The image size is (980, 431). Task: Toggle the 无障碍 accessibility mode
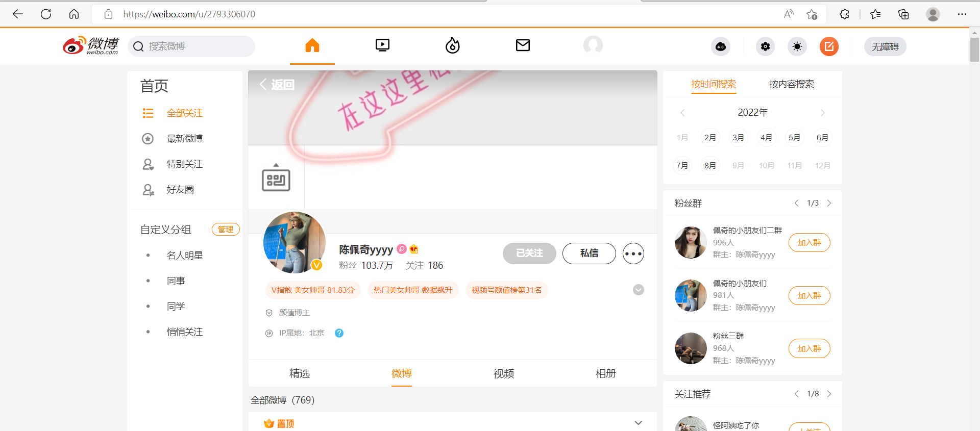pyautogui.click(x=885, y=47)
